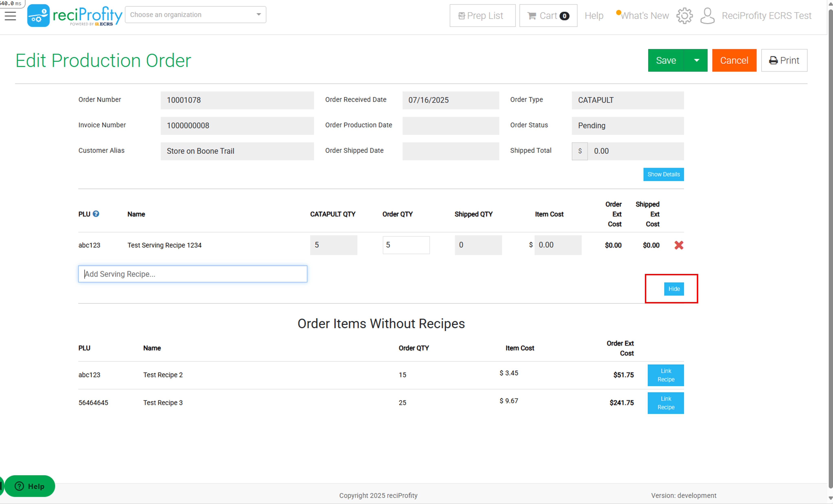Open the Help menu item

594,15
